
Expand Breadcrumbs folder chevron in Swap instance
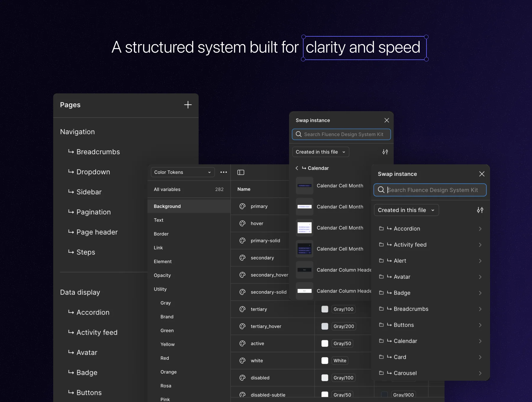click(x=480, y=309)
